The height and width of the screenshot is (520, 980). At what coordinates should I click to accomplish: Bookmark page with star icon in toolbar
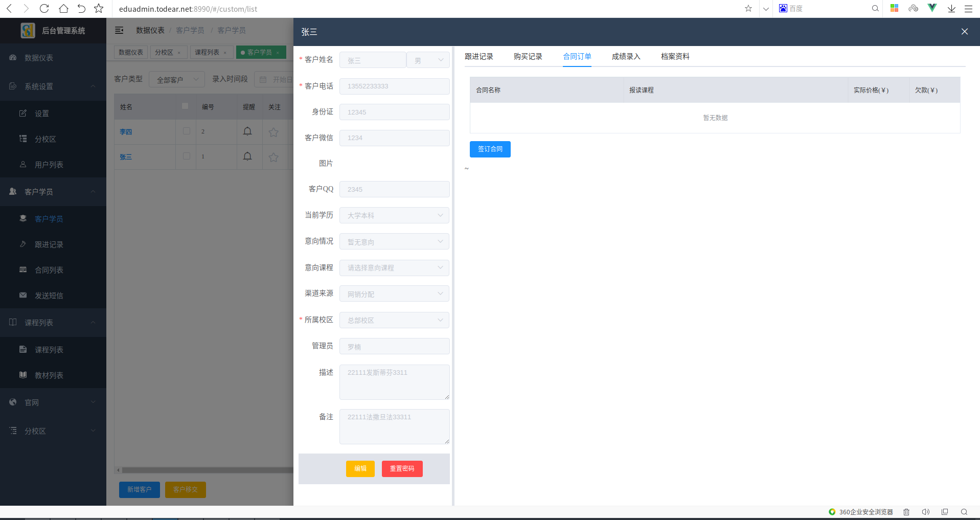(99, 9)
